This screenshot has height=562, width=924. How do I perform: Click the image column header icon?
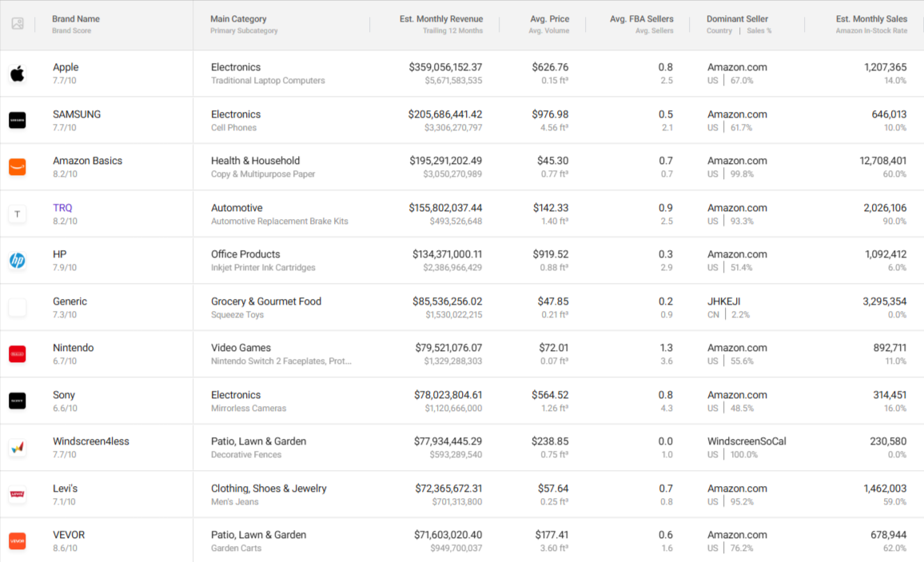tap(18, 23)
